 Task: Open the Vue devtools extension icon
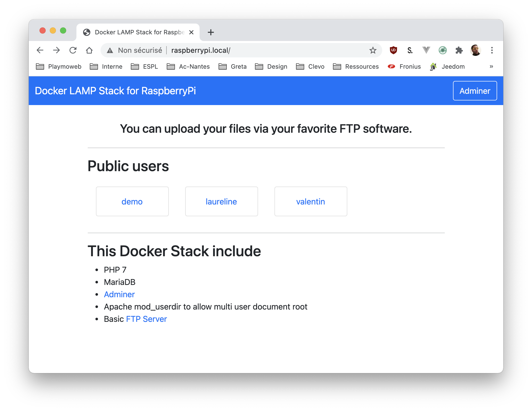tap(426, 50)
